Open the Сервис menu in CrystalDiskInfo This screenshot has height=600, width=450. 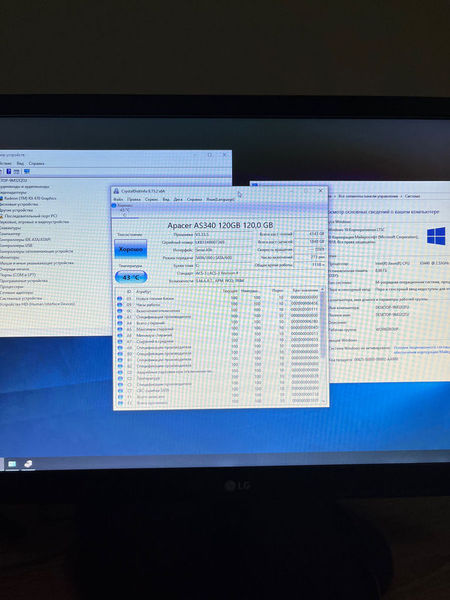tap(151, 199)
